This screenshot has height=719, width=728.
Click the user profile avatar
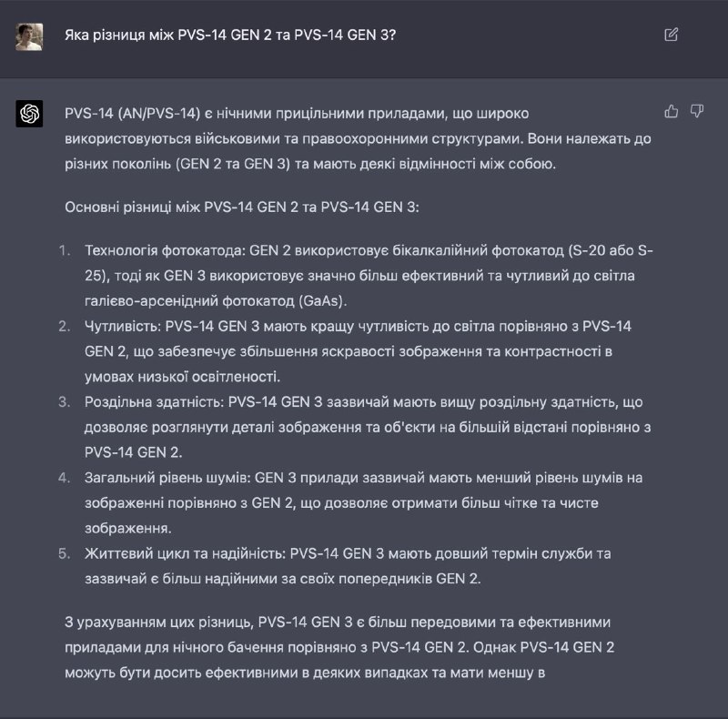pos(29,36)
